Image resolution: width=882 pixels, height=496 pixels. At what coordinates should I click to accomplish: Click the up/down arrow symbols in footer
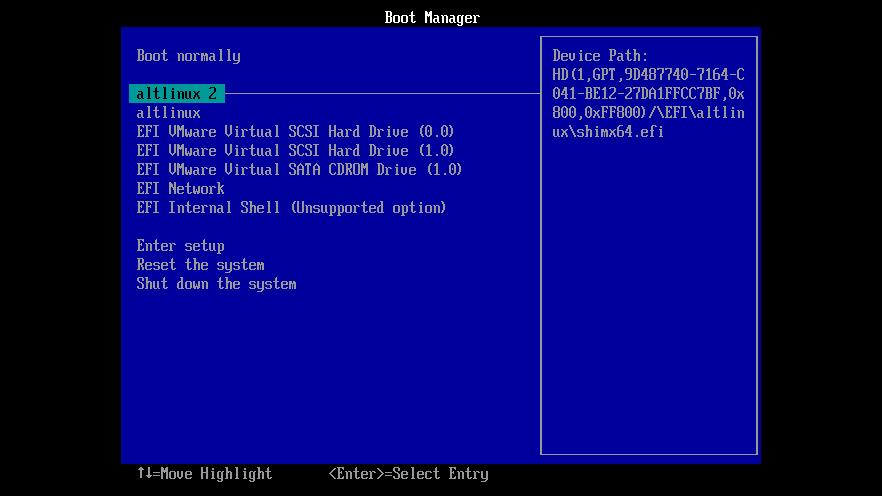tap(144, 474)
